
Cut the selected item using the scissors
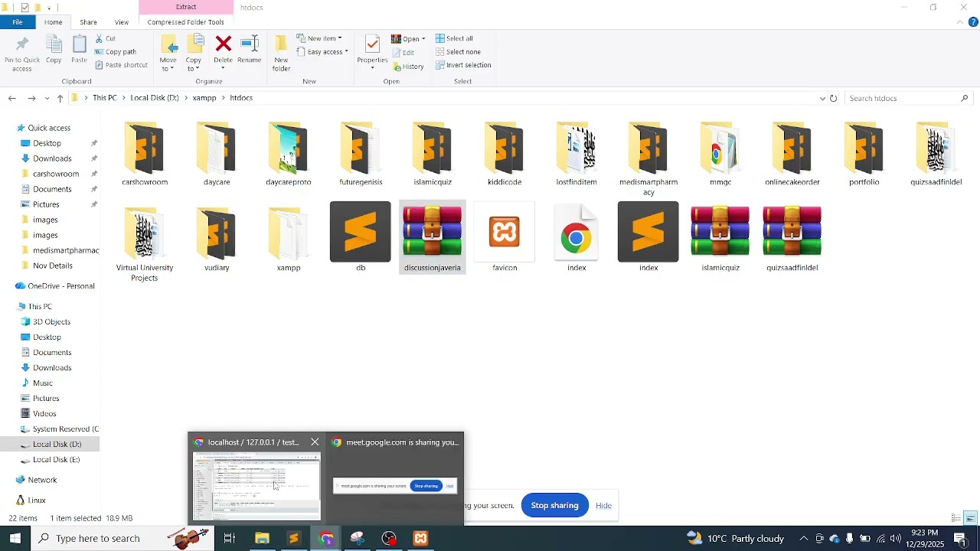pyautogui.click(x=106, y=38)
